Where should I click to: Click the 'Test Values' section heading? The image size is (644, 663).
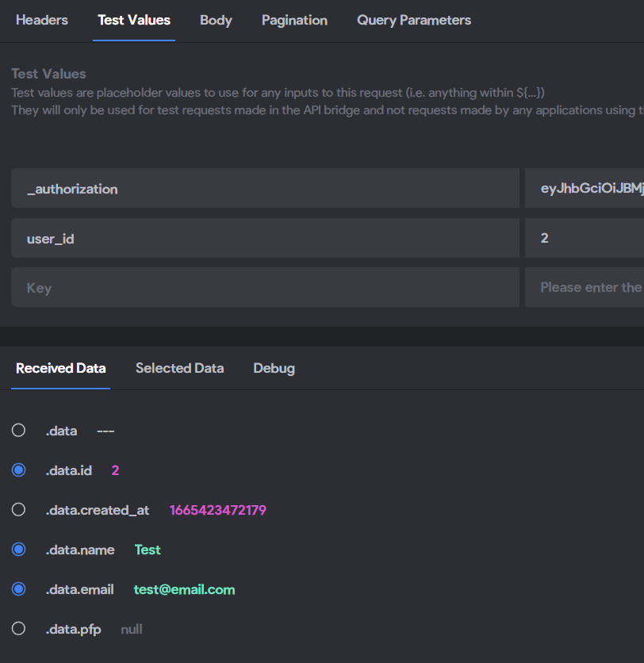pyautogui.click(x=48, y=74)
